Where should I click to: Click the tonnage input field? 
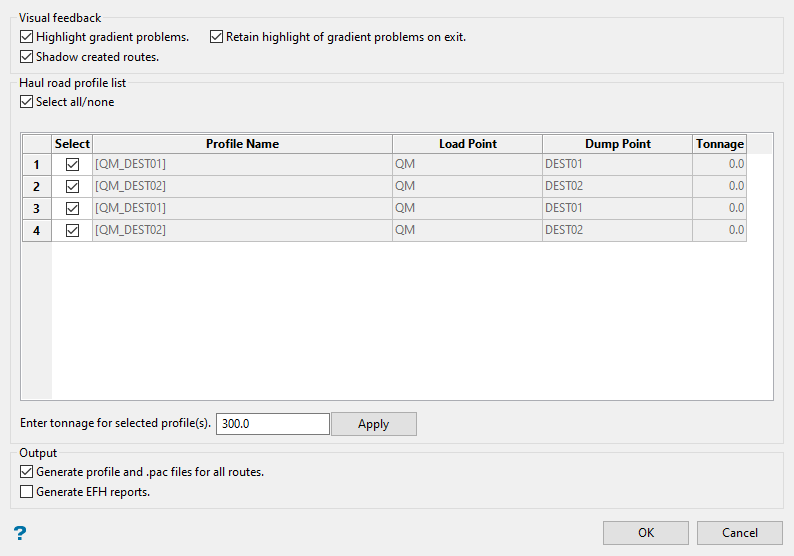click(272, 424)
